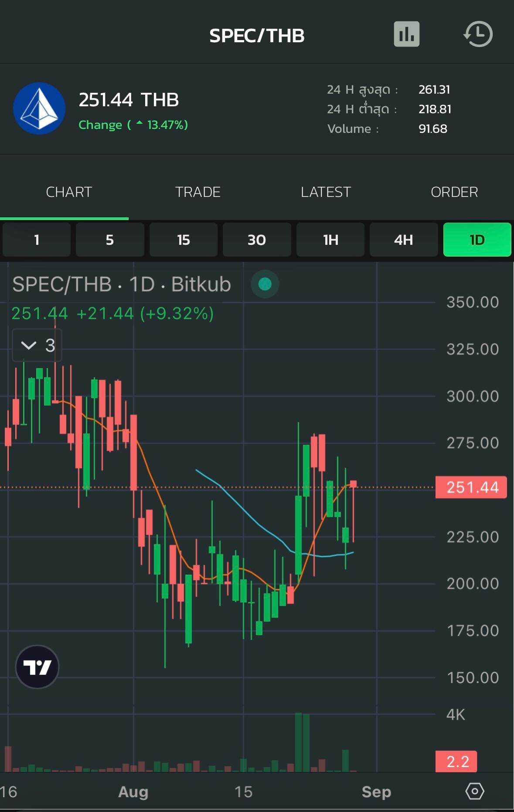Expand the indicator legend showing 3

tap(37, 345)
